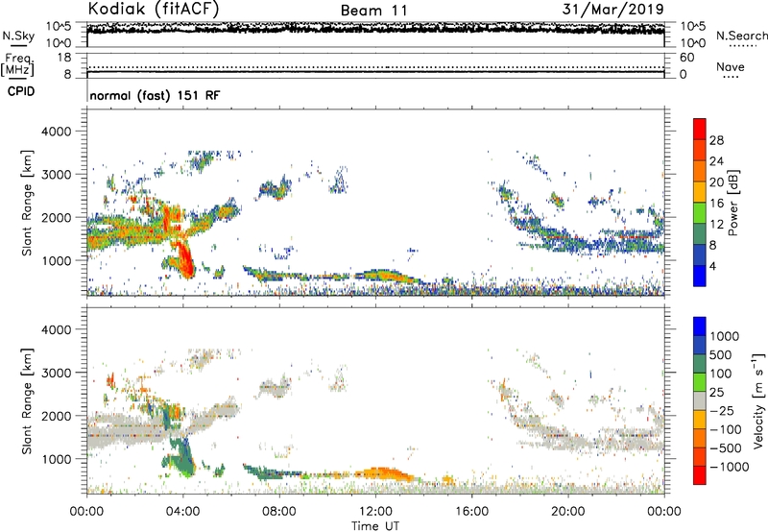Click the '18' frequency tick label
This screenshot has width=768, height=532.
[64, 58]
